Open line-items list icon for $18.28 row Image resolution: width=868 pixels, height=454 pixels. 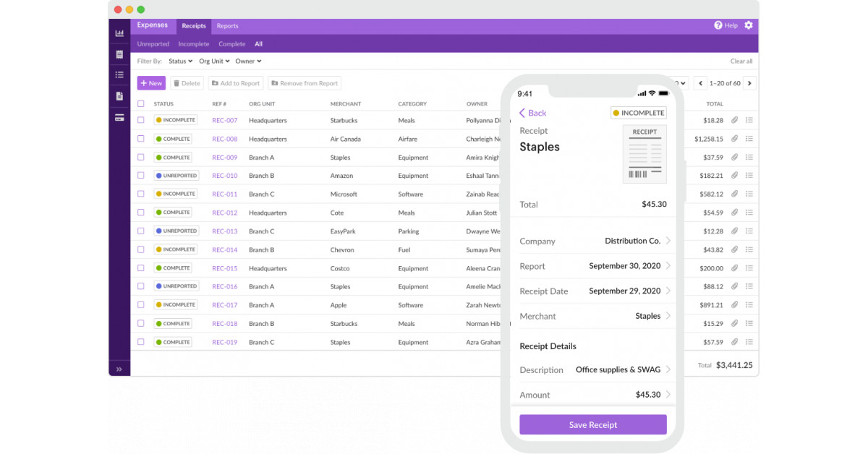coord(749,120)
